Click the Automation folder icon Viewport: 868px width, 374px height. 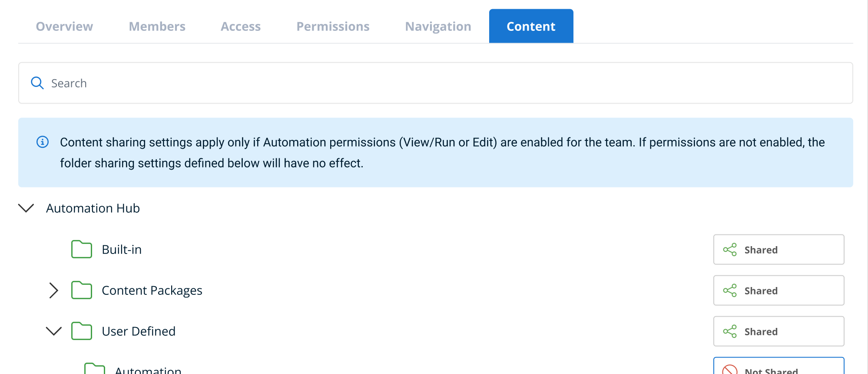[x=95, y=369]
